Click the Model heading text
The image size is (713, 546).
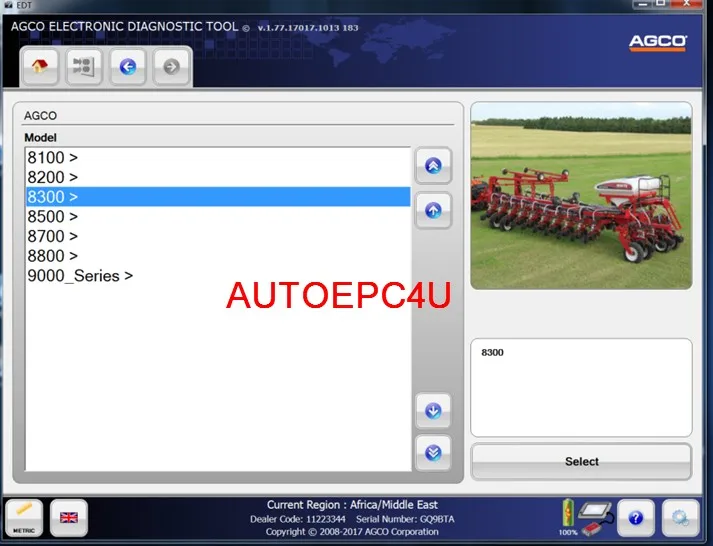click(40, 137)
